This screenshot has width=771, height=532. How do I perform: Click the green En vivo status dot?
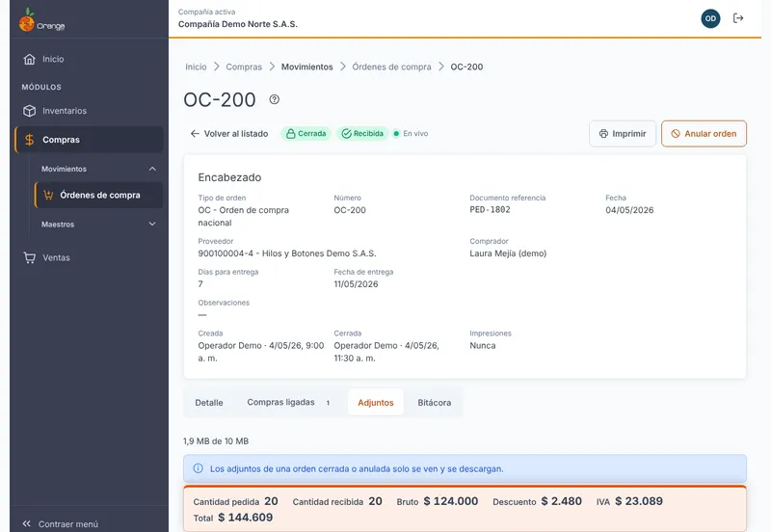(x=396, y=134)
